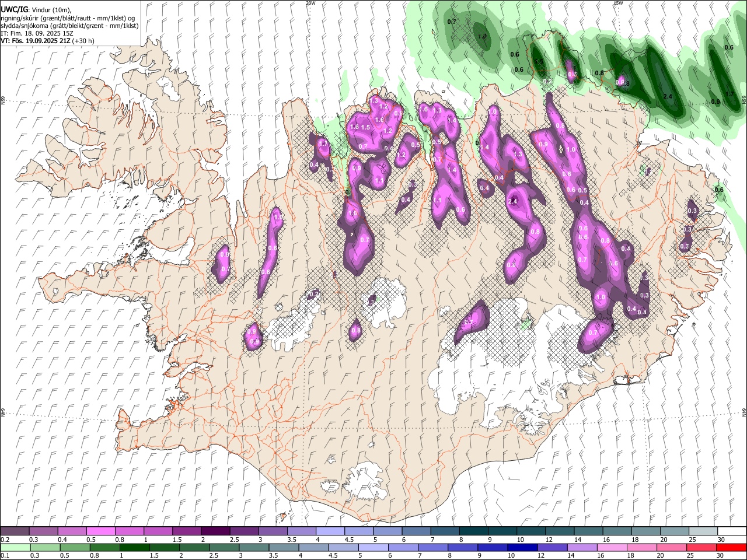Pick the darkest purple 2 mm snow legend swatch
747x560 pixels.
tap(215, 531)
